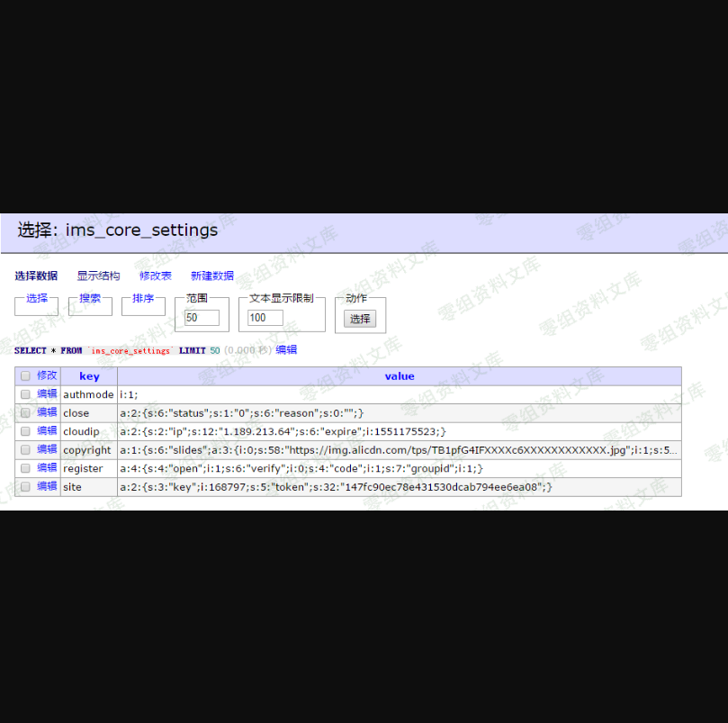Click the 选择 action button
The width and height of the screenshot is (728, 723).
point(360,319)
